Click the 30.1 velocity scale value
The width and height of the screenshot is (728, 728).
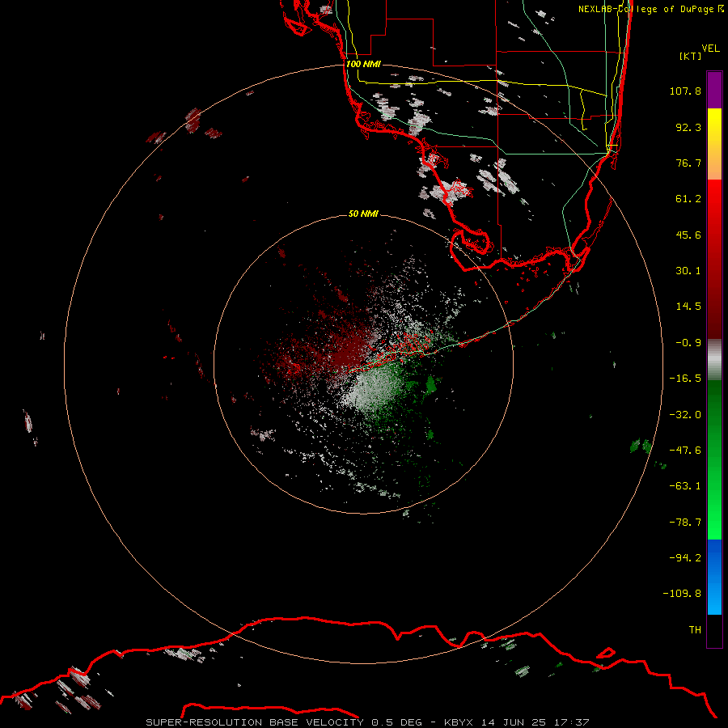(x=688, y=271)
